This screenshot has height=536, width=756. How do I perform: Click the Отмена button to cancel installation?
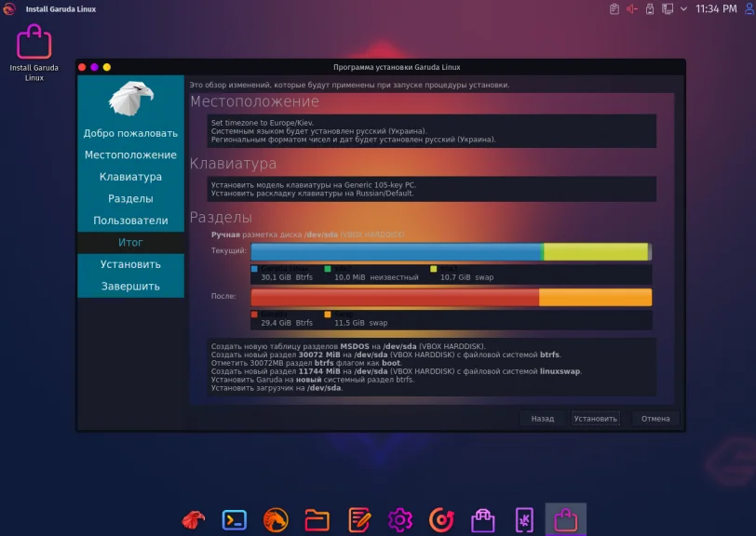pos(654,418)
